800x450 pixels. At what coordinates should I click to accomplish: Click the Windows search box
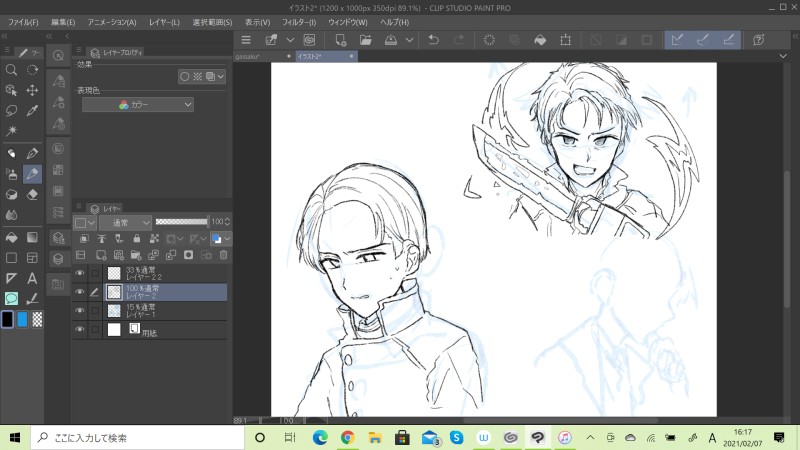138,438
